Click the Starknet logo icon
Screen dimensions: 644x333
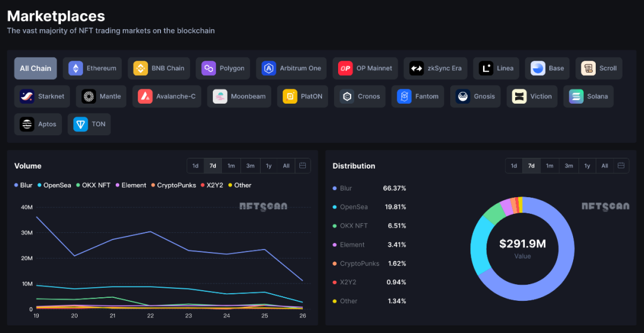point(27,97)
